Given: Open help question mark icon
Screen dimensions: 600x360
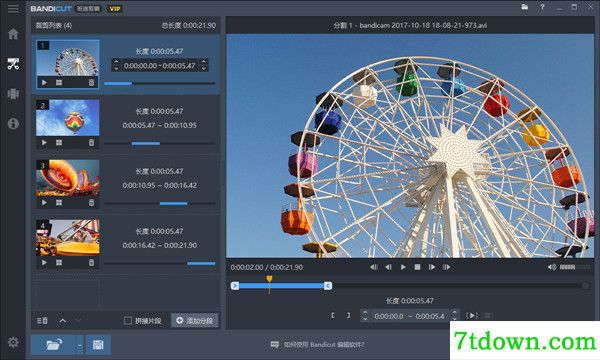Looking at the screenshot, I should click(542, 7).
